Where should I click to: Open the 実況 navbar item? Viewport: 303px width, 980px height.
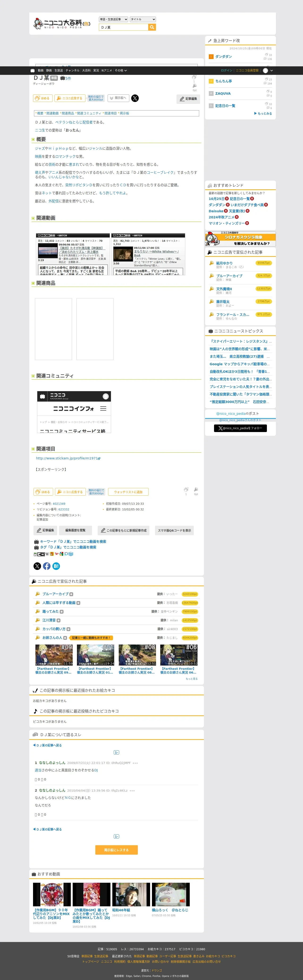96,70
